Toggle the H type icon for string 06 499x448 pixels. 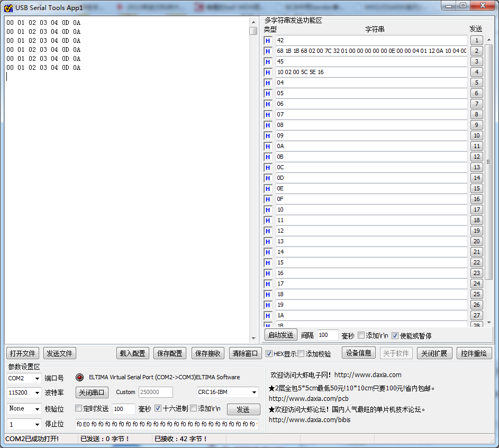[x=268, y=104]
